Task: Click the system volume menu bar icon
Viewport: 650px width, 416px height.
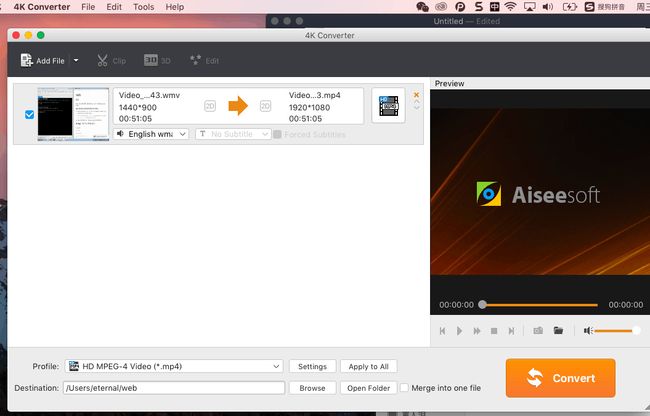Action: [548, 7]
